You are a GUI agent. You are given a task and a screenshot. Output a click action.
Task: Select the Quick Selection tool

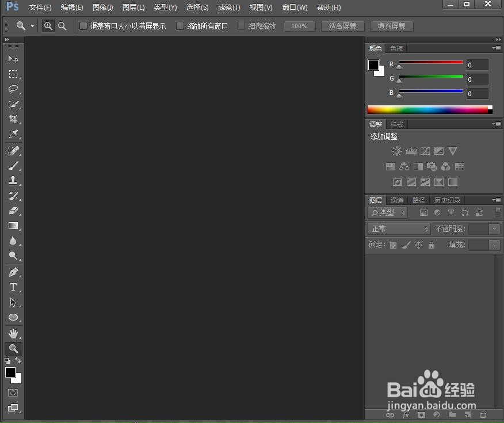click(x=13, y=104)
